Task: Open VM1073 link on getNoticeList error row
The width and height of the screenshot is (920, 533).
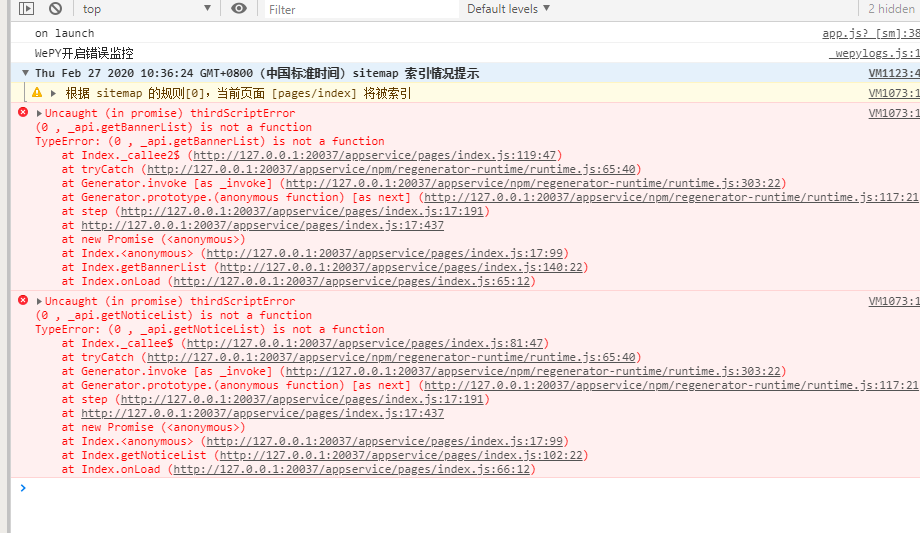Action: pos(894,301)
